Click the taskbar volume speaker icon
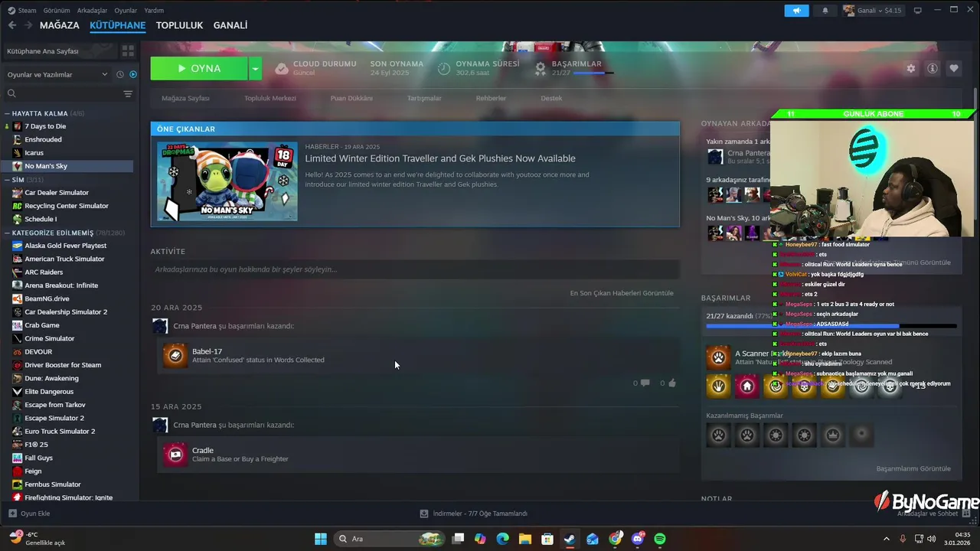The height and width of the screenshot is (551, 980). click(x=933, y=539)
